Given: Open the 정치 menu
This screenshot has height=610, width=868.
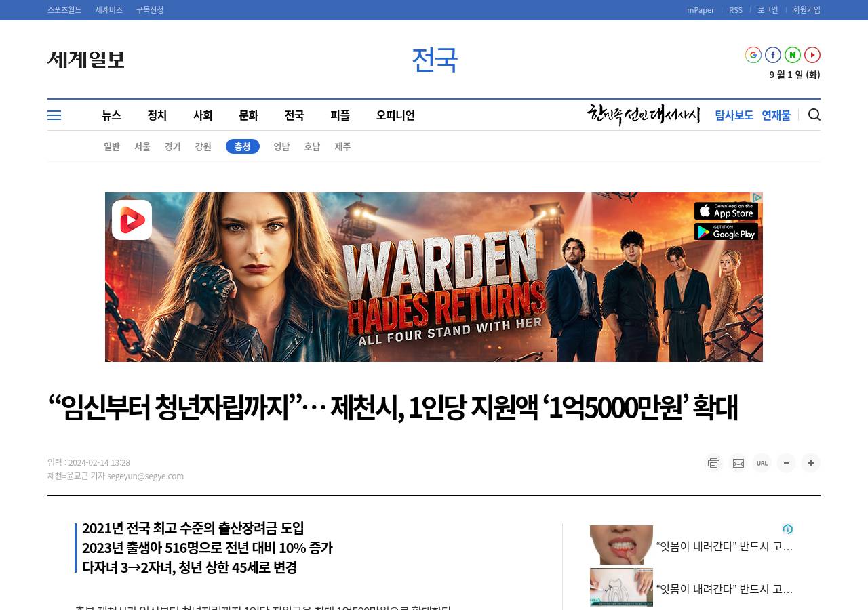Looking at the screenshot, I should (x=157, y=115).
